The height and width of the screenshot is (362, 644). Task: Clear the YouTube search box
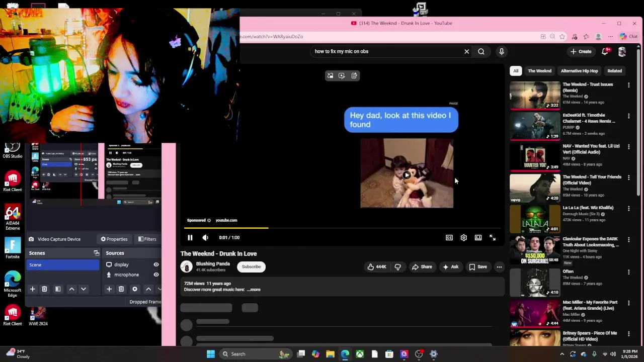click(x=467, y=51)
